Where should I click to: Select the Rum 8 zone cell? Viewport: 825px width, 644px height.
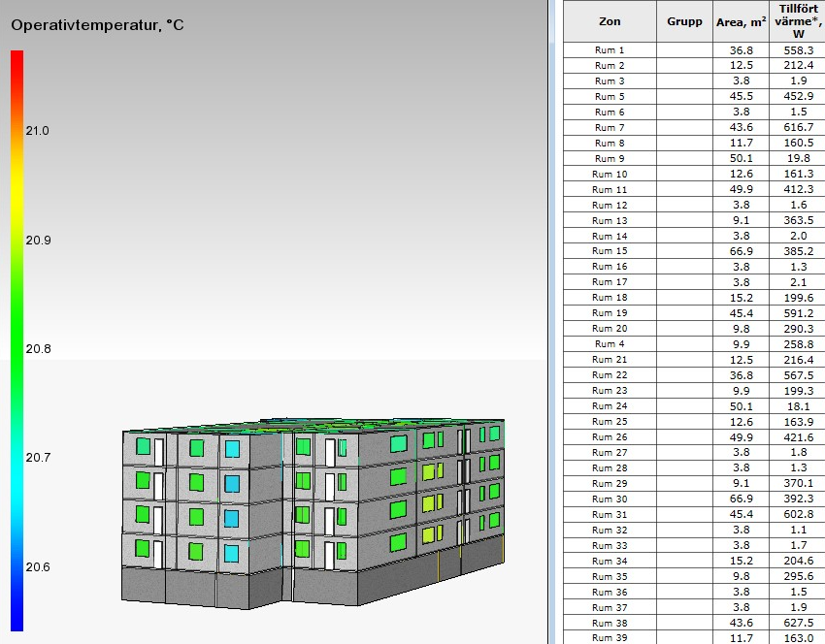(610, 143)
